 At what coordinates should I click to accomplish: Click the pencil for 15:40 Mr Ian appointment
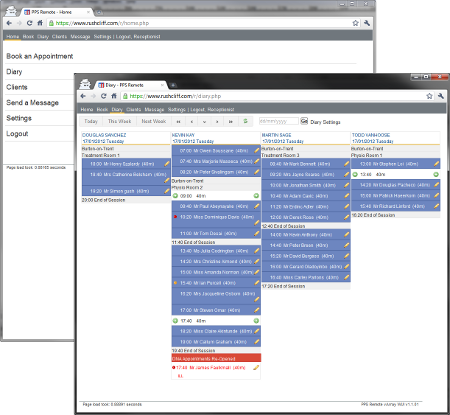256,283
